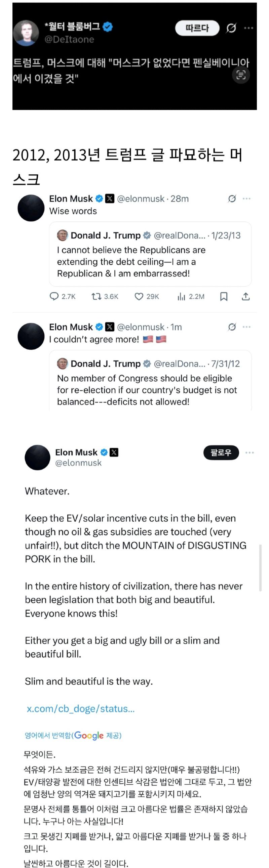Toggle follow with the 따르다 button
The image size is (269, 868).
click(x=197, y=28)
